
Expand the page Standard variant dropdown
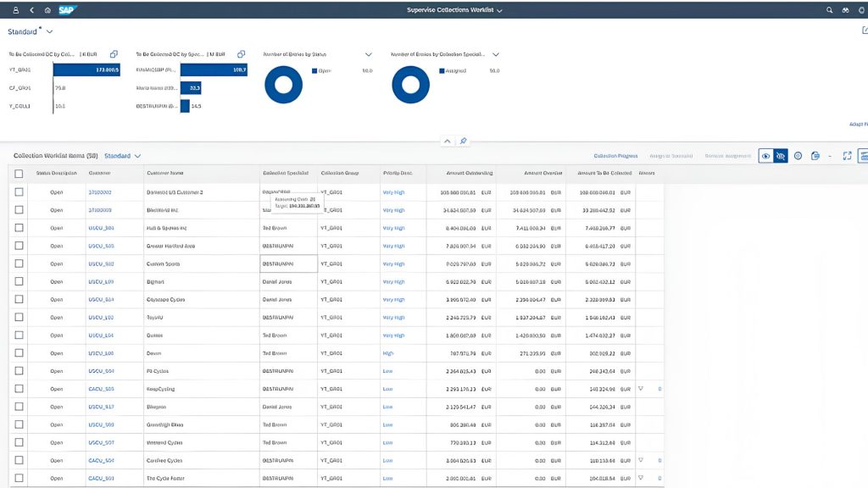click(49, 32)
